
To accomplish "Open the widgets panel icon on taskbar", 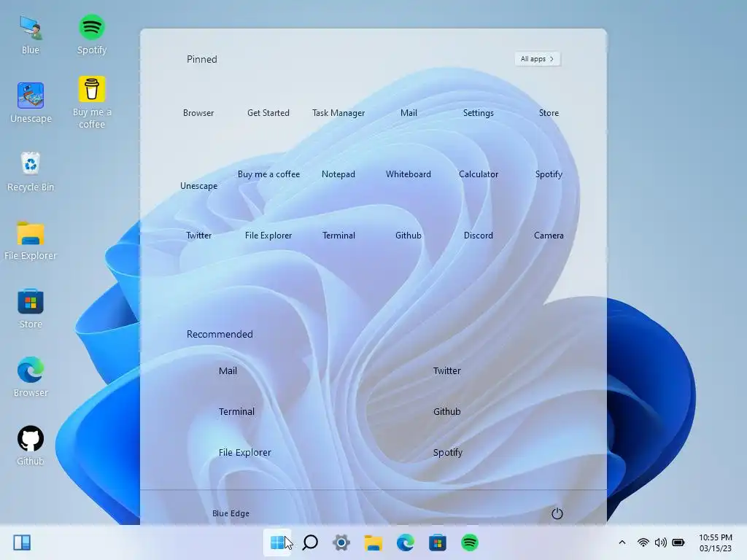I will (x=22, y=542).
